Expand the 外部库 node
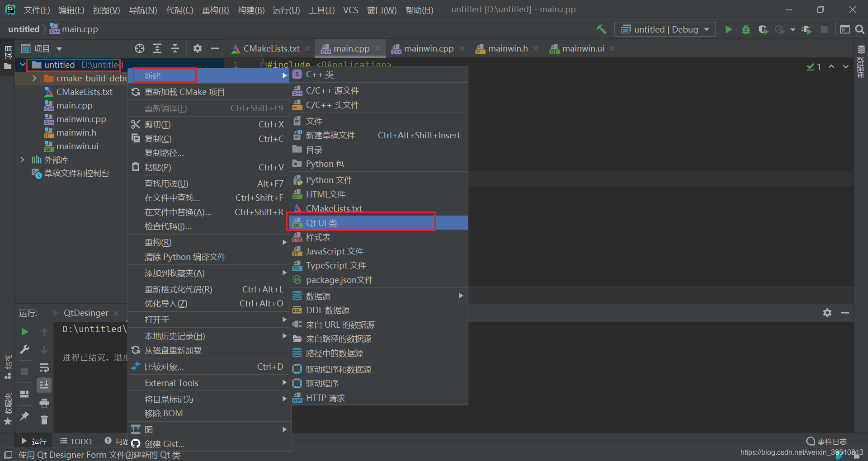The height and width of the screenshot is (461, 868). (22, 160)
